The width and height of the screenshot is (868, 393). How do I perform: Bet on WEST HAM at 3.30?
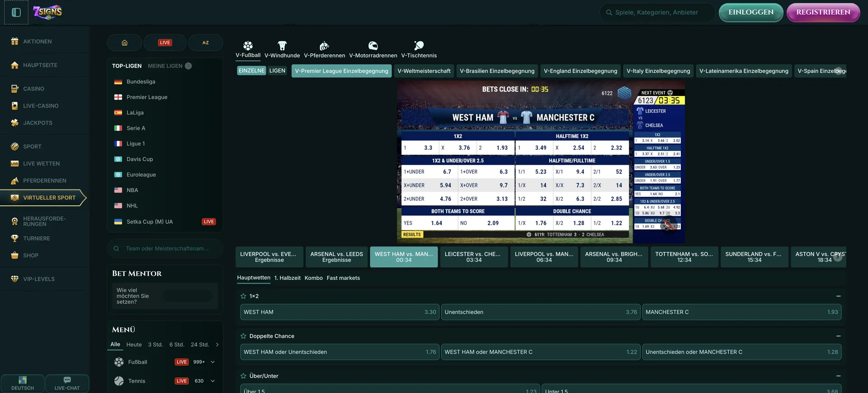340,312
